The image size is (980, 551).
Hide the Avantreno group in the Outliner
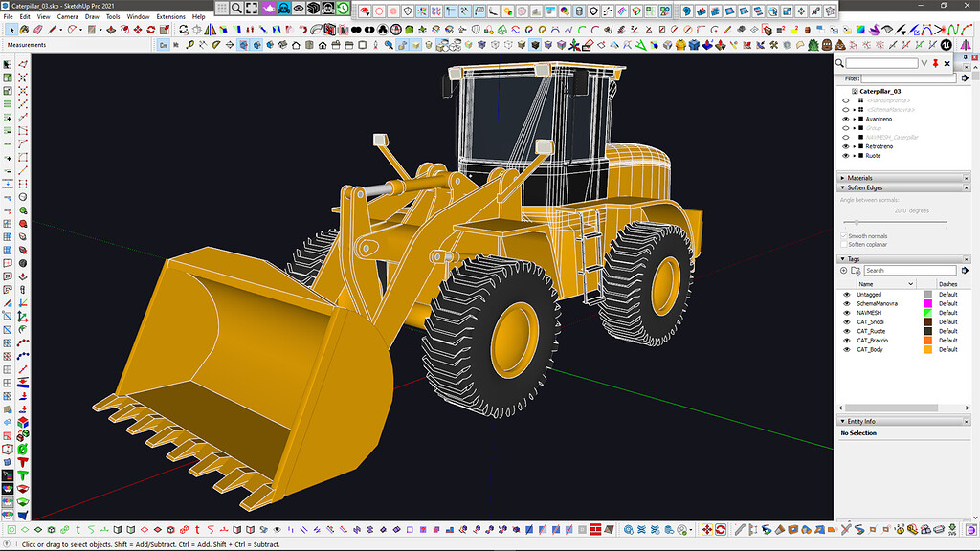(844, 119)
